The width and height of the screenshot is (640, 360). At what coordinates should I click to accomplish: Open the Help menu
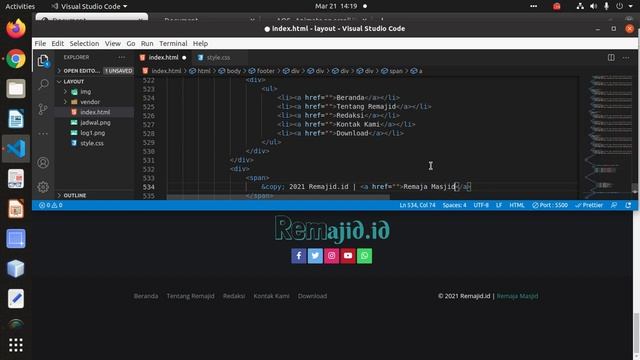point(200,43)
